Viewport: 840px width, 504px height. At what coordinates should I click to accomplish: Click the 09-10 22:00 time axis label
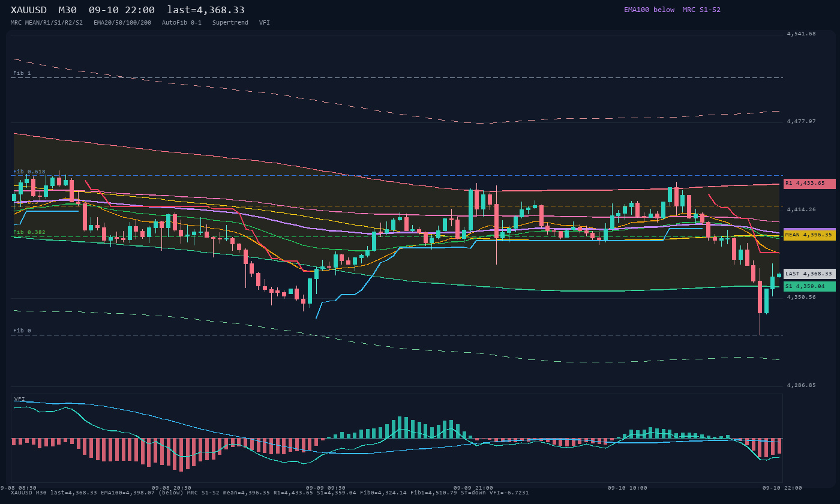click(x=782, y=488)
